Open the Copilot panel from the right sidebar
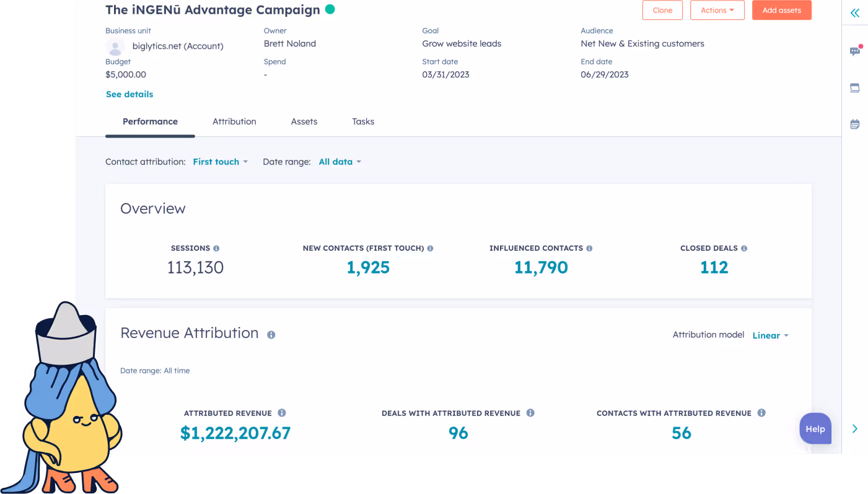Image resolution: width=868 pixels, height=494 pixels. point(854,88)
